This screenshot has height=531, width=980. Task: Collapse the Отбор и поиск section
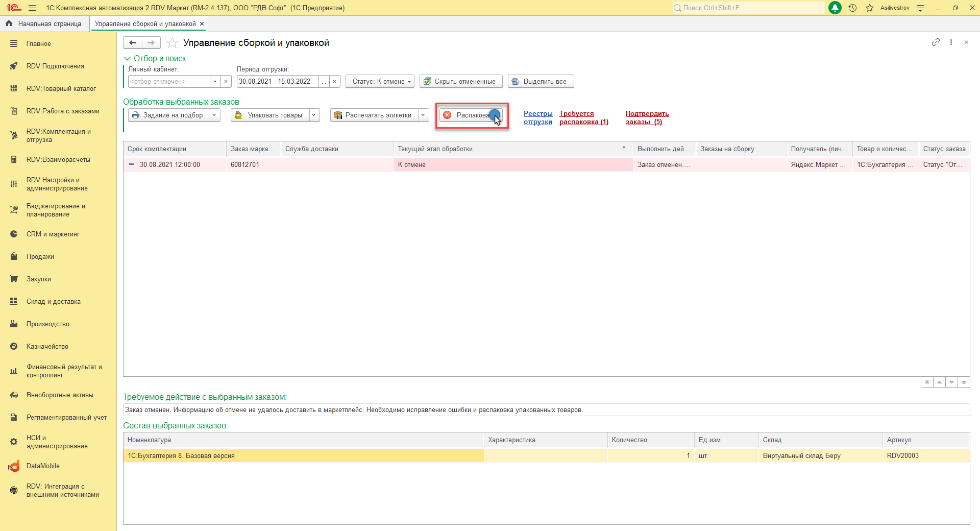pos(127,59)
